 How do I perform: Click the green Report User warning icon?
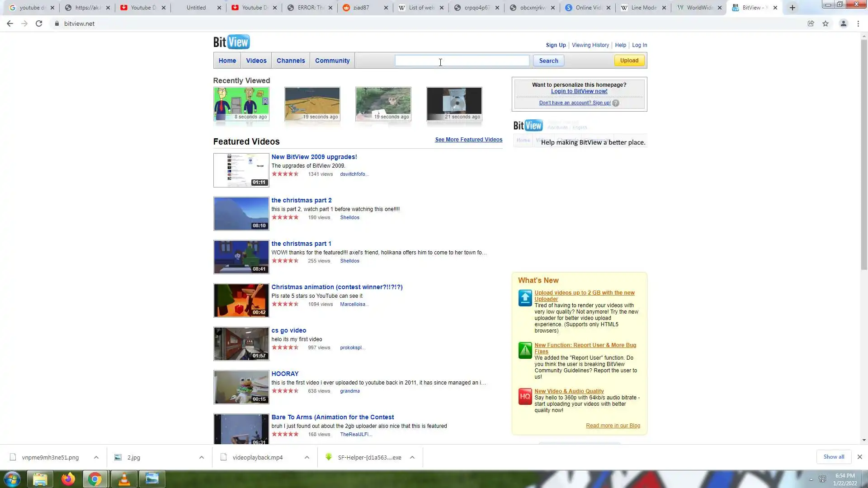tap(525, 351)
